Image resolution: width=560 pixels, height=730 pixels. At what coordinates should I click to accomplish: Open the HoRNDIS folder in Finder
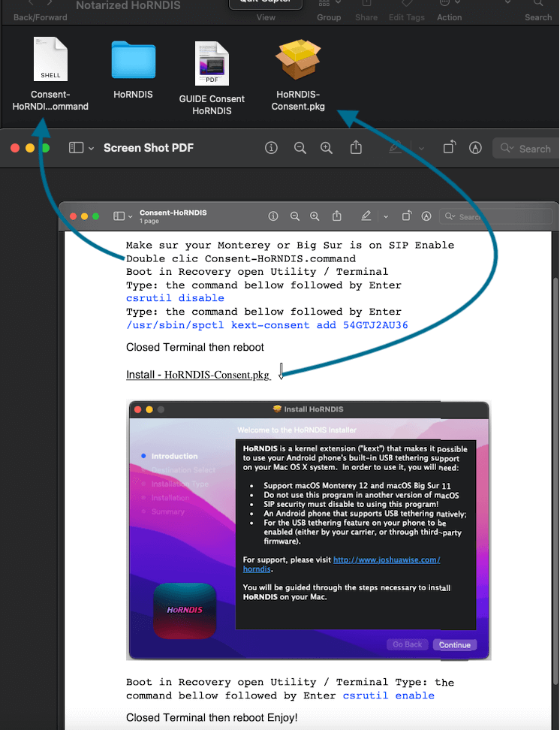click(133, 61)
